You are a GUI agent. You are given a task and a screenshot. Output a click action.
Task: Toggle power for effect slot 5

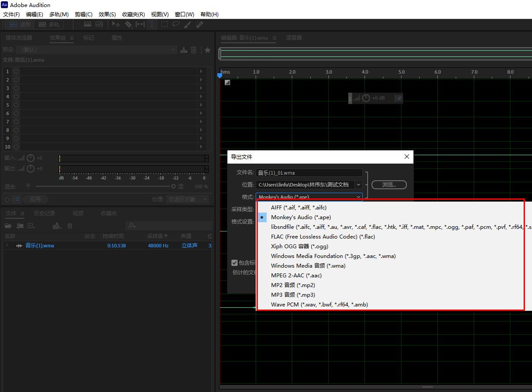16,105
